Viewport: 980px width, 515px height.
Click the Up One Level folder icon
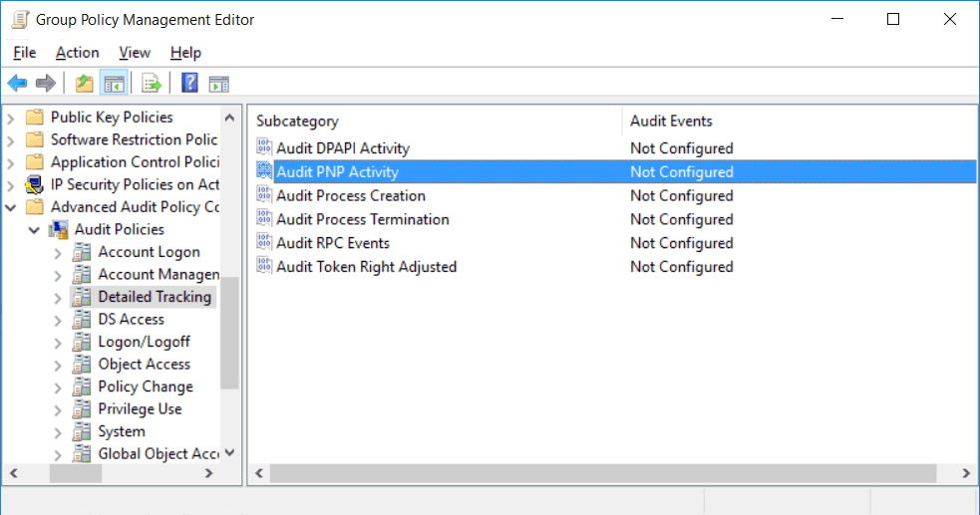(84, 83)
